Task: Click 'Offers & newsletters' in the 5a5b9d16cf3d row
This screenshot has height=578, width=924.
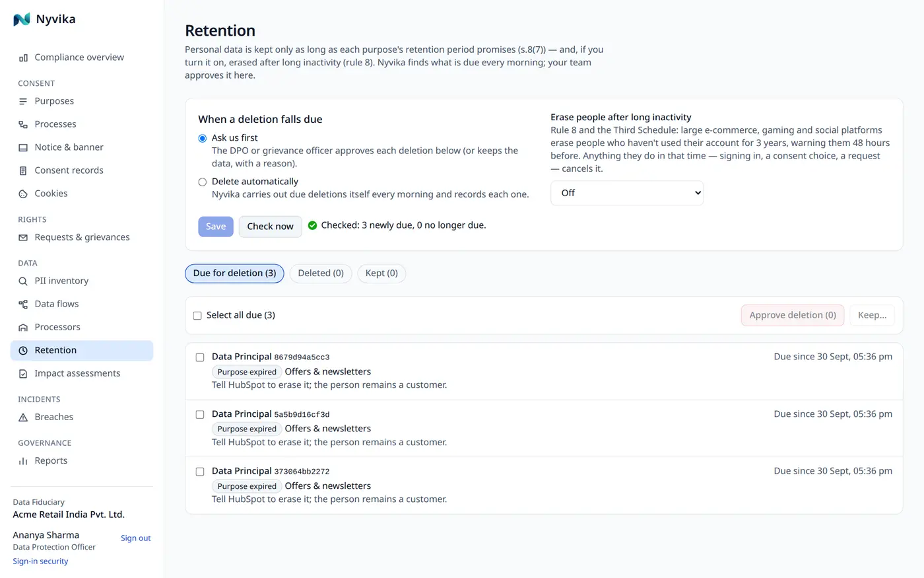Action: 328,429
